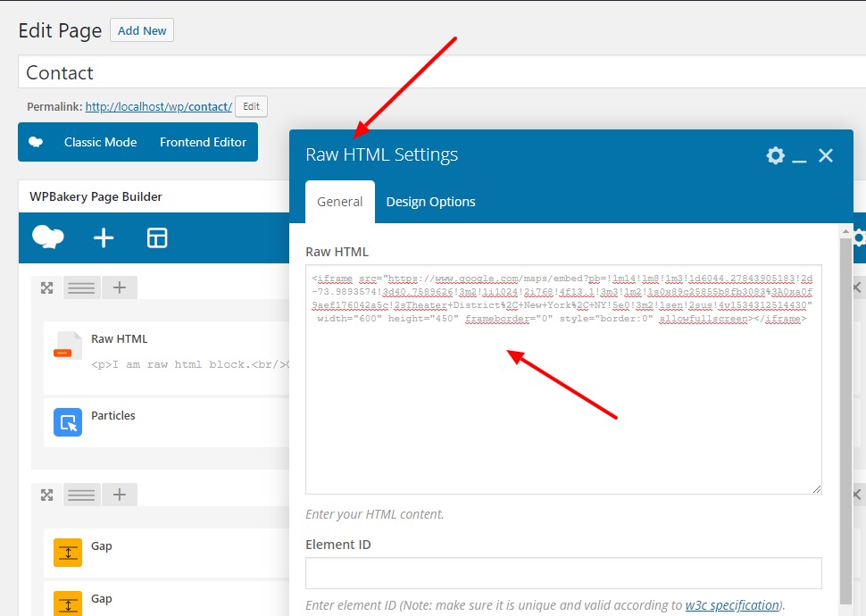Click the Element ID input field
The width and height of the screenshot is (866, 616).
563,573
